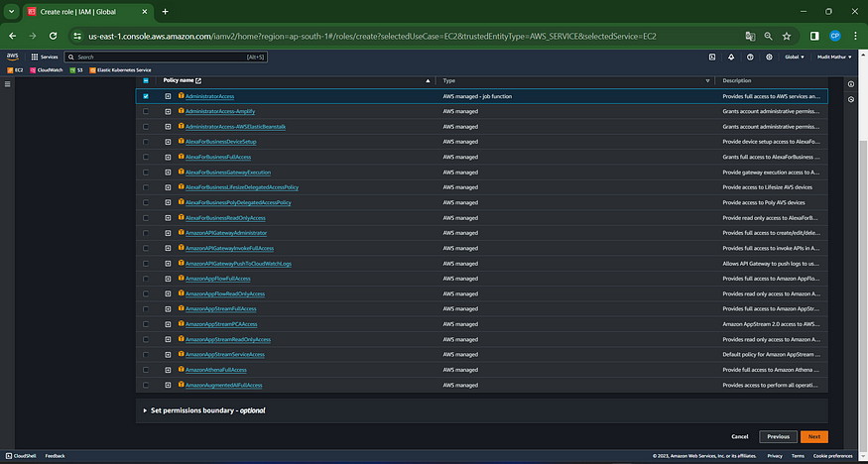
Task: Click the Description column header
Action: [737, 80]
